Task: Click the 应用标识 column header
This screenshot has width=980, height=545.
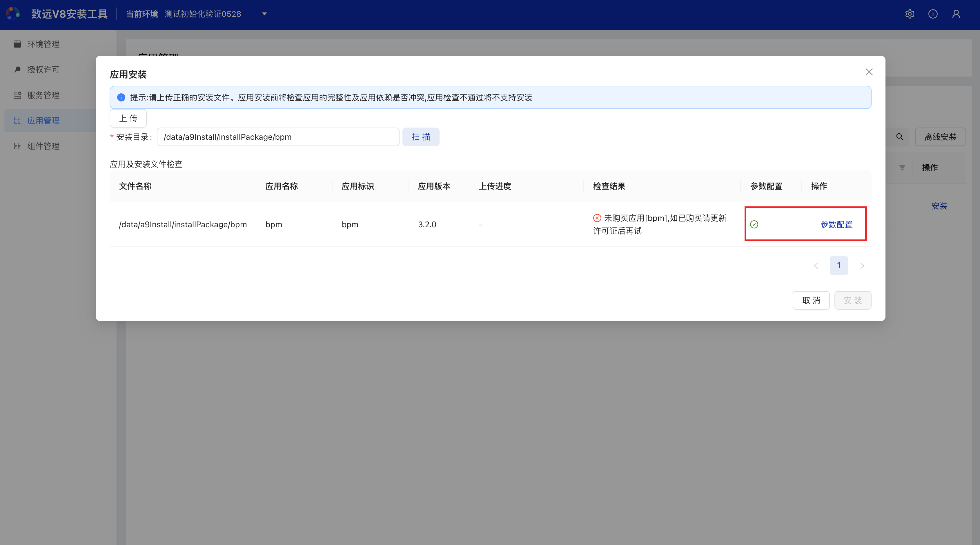Action: coord(357,186)
